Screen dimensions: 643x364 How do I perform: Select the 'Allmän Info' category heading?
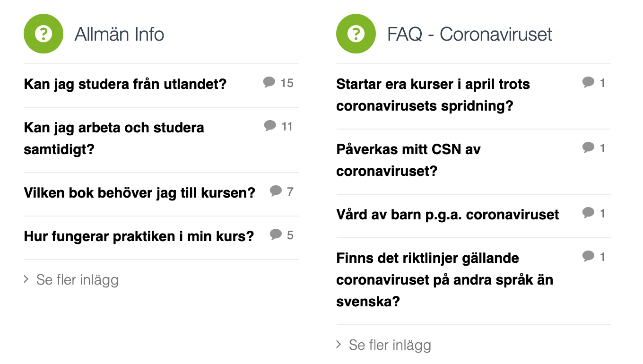coord(119,35)
